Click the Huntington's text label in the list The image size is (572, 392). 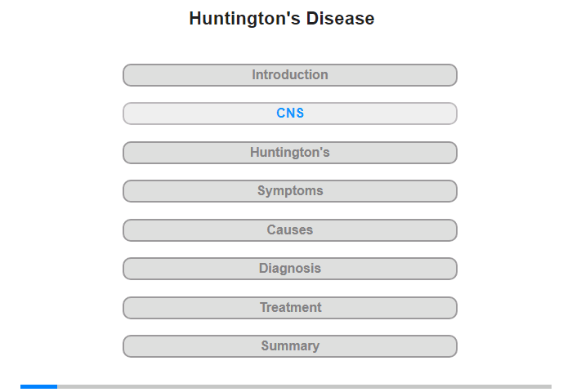click(290, 152)
